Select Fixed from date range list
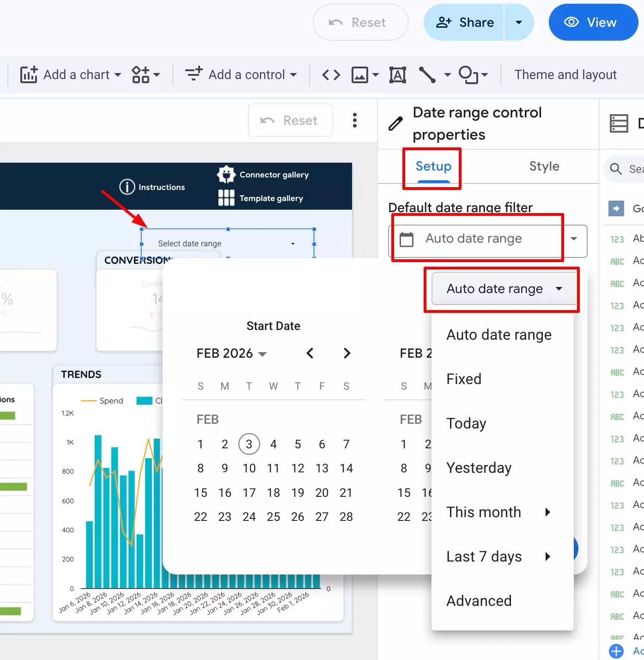Image resolution: width=644 pixels, height=660 pixels. tap(464, 379)
